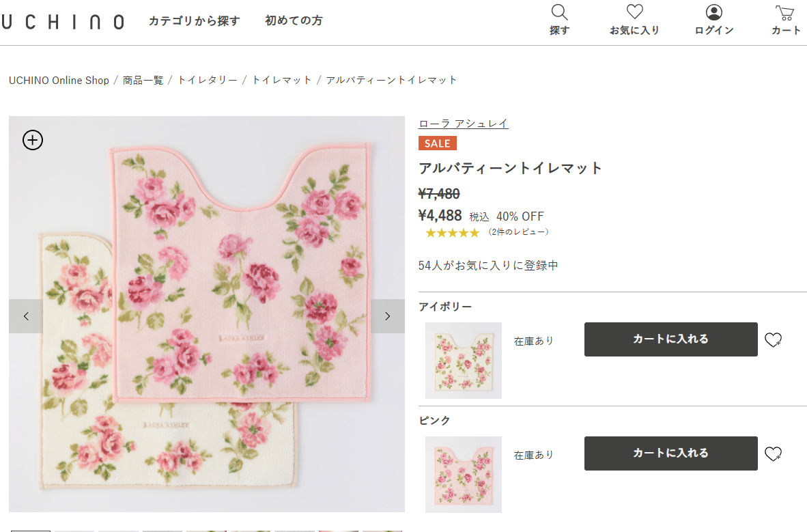The height and width of the screenshot is (532, 807).
Task: Add the ivory color to the cart
Action: click(670, 339)
